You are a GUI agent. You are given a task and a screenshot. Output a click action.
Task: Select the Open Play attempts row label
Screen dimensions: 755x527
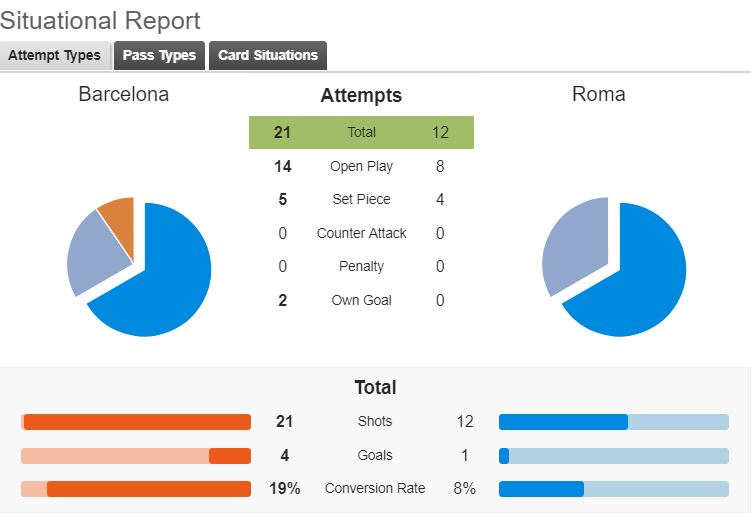coord(361,166)
